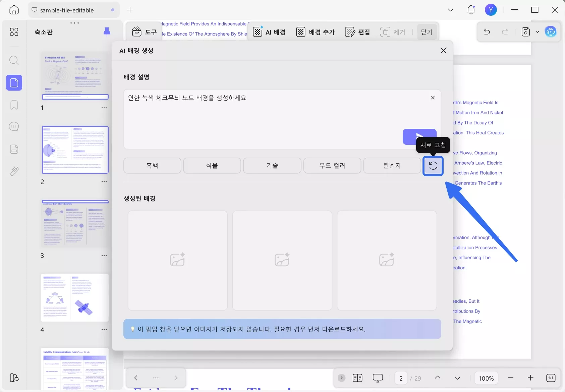Select the AI 배경 tool in the toolbar

tap(270, 32)
